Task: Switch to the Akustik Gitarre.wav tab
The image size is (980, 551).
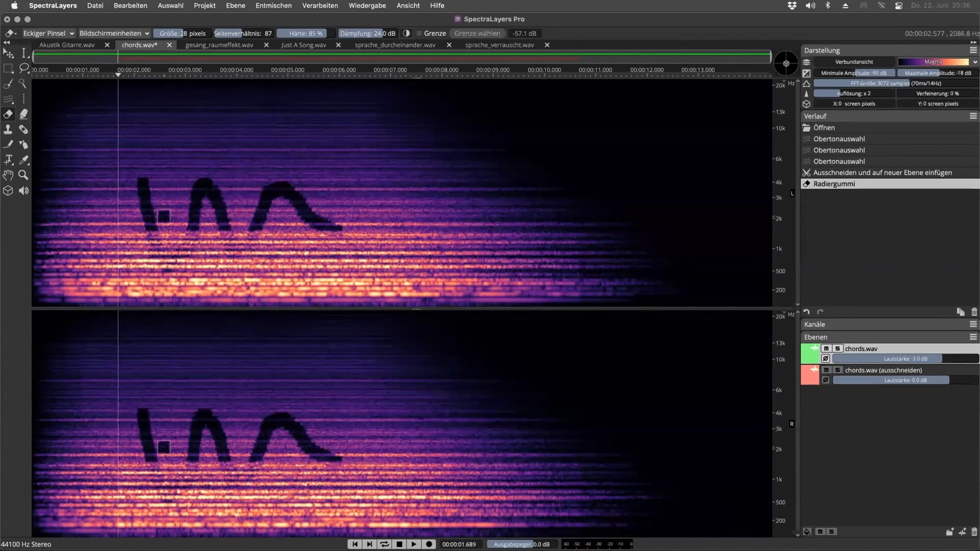Action: [67, 45]
